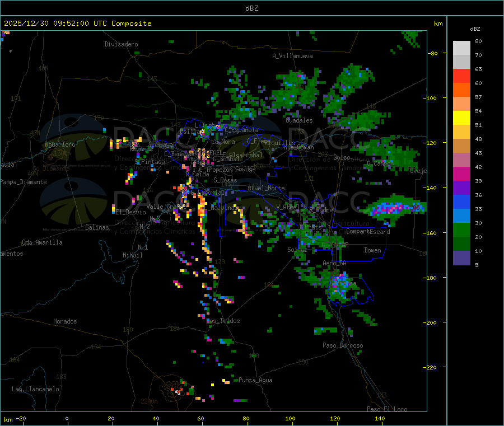Click the 'La_Nora' place label
The width and height of the screenshot is (504, 426).
tap(223, 142)
